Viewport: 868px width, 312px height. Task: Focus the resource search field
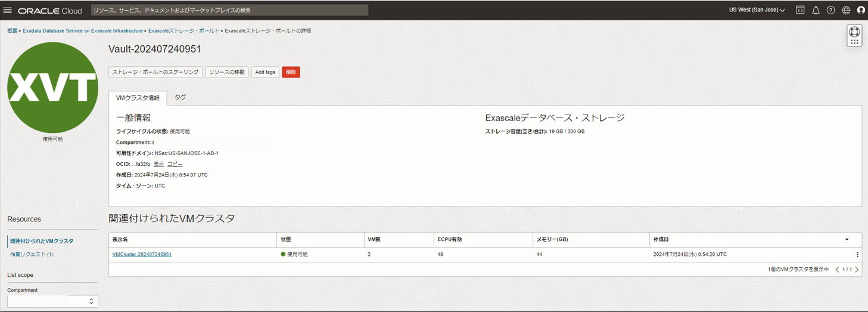tap(229, 10)
